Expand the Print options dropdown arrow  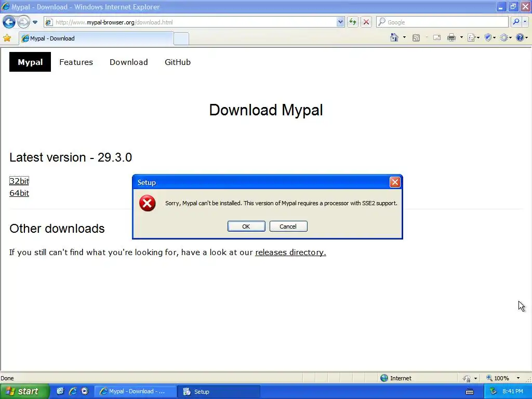[461, 37]
